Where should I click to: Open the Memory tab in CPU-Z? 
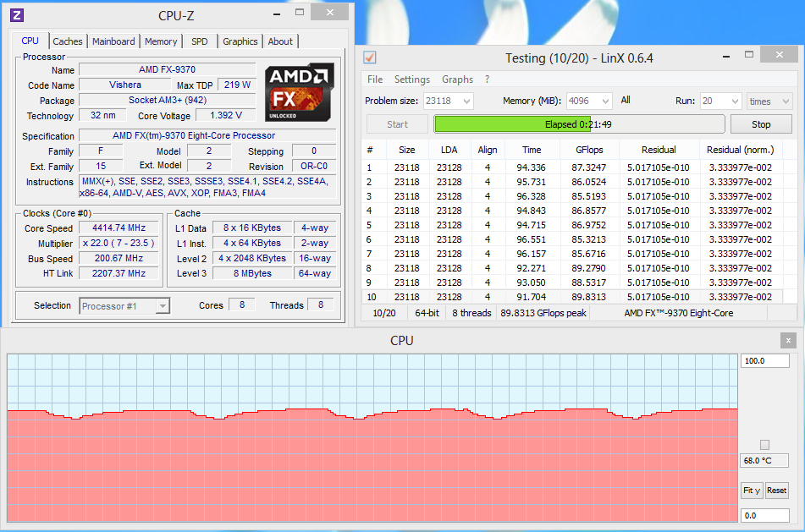[161, 41]
